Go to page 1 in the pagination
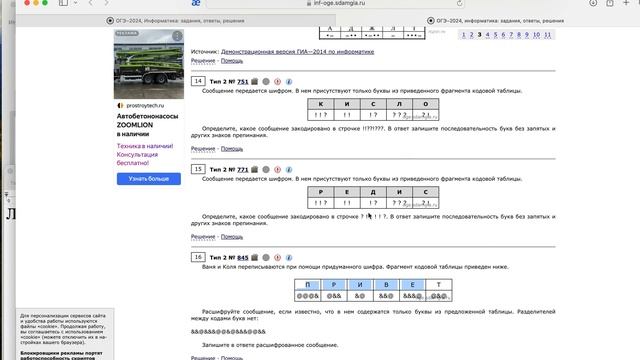640x360 pixels. click(463, 35)
